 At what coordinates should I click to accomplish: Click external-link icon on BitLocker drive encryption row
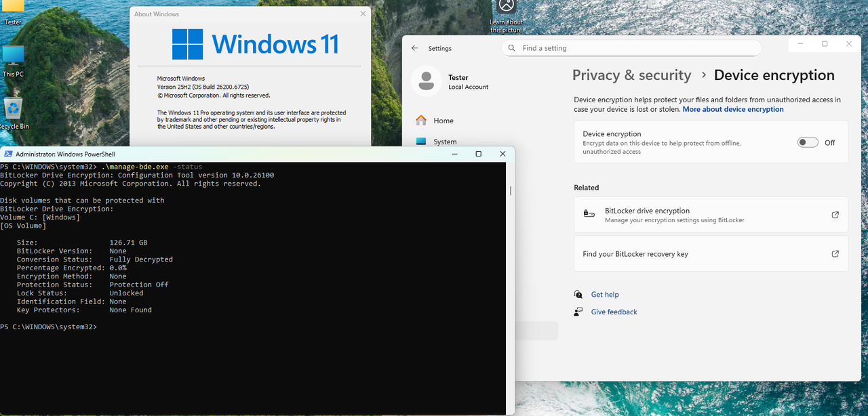click(835, 215)
